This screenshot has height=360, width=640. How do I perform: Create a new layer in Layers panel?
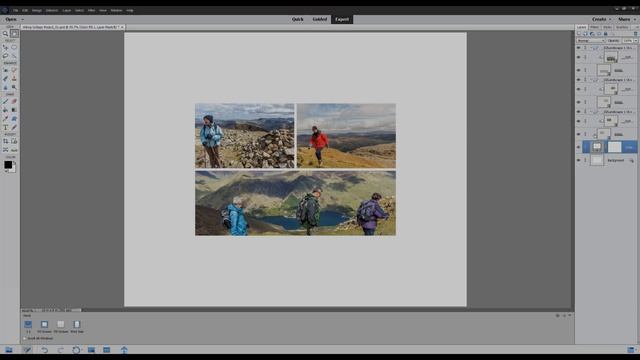click(579, 34)
